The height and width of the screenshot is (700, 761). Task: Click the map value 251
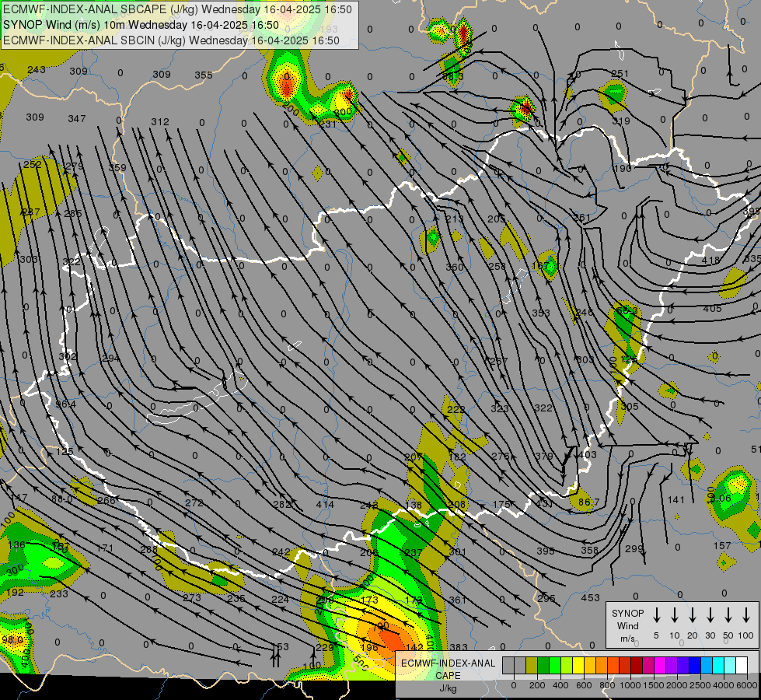[x=620, y=74]
